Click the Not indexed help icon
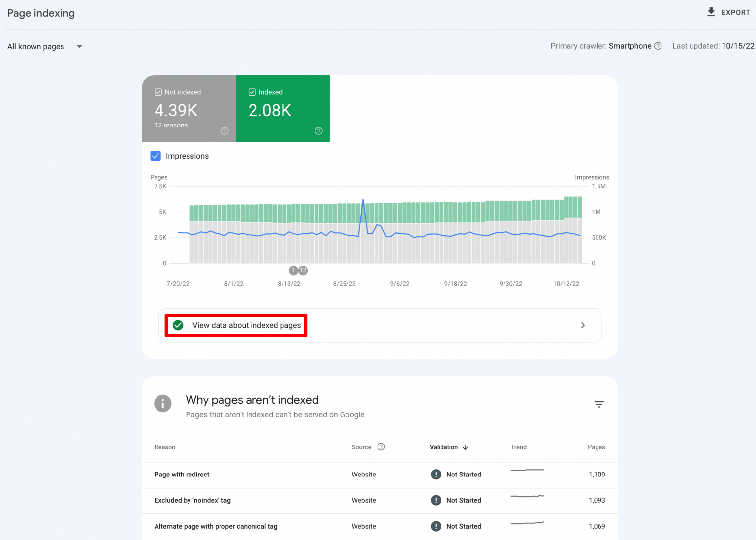 (x=224, y=131)
